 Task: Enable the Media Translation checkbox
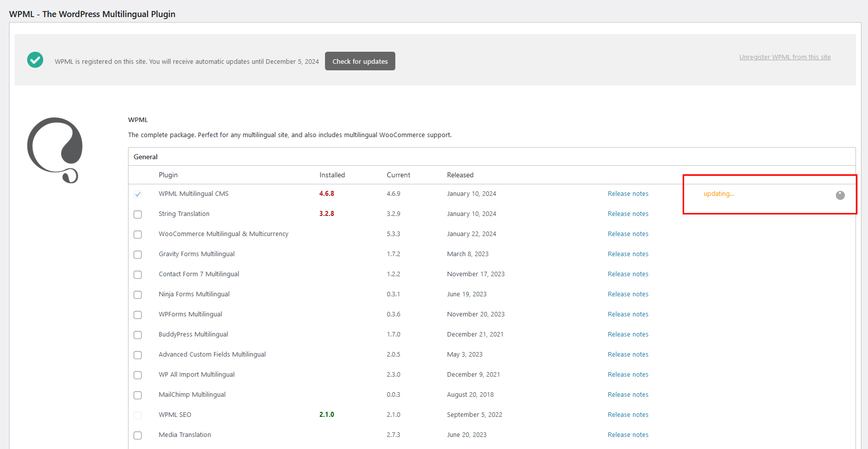pos(138,435)
